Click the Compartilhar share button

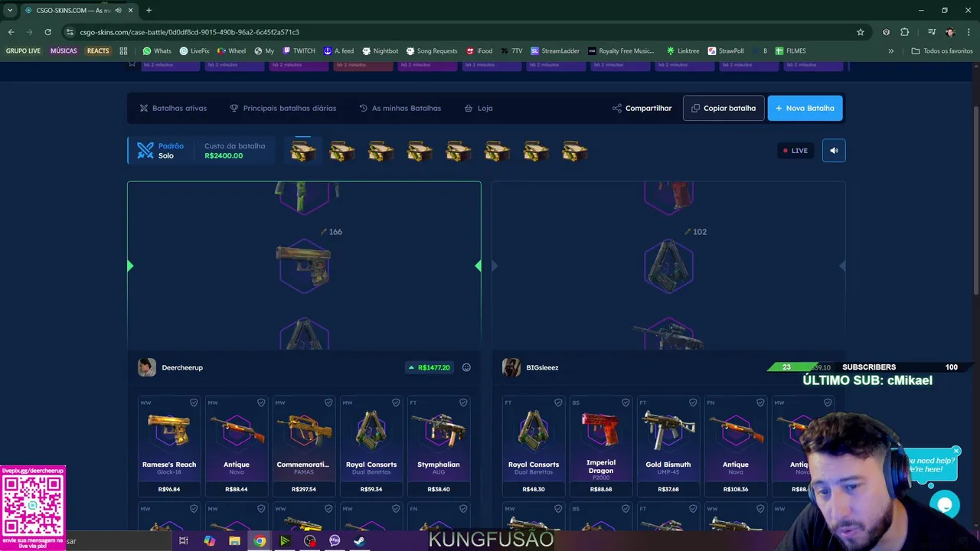point(642,108)
